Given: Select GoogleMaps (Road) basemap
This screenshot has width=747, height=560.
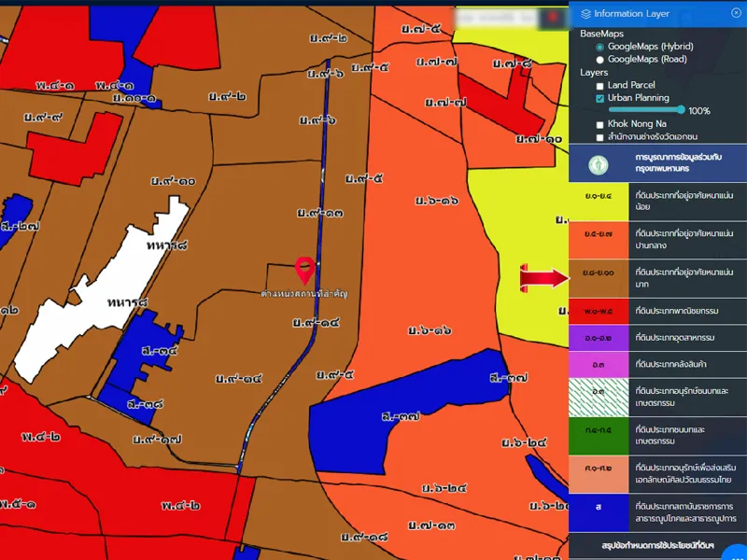Looking at the screenshot, I should [599, 59].
